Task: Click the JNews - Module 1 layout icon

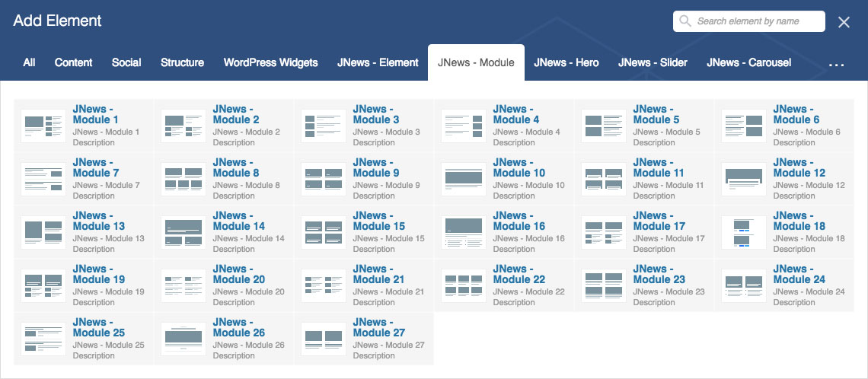Action: 43,126
